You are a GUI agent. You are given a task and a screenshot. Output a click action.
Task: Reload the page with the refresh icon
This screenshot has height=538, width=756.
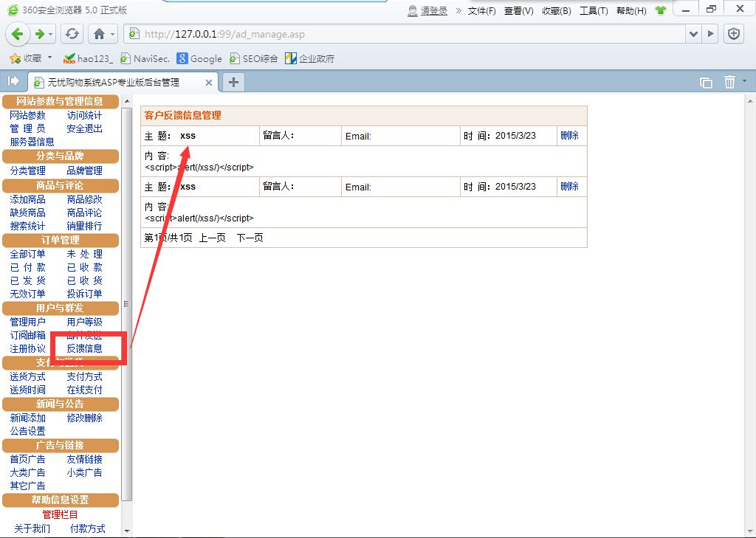click(72, 34)
